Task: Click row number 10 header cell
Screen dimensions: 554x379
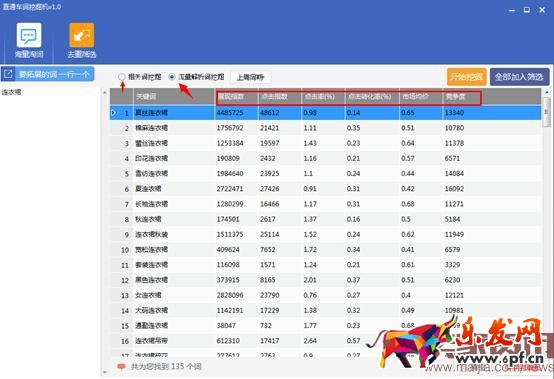Action: point(122,250)
